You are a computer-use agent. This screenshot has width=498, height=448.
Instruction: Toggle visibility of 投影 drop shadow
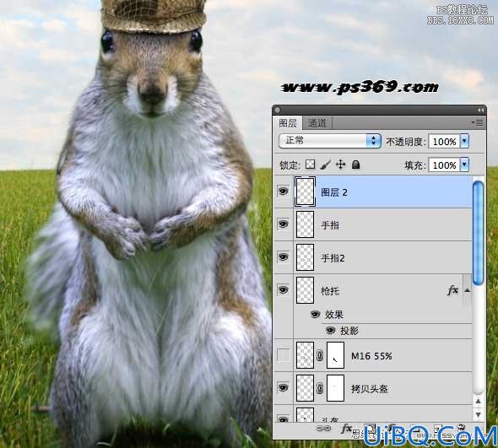tap(330, 331)
